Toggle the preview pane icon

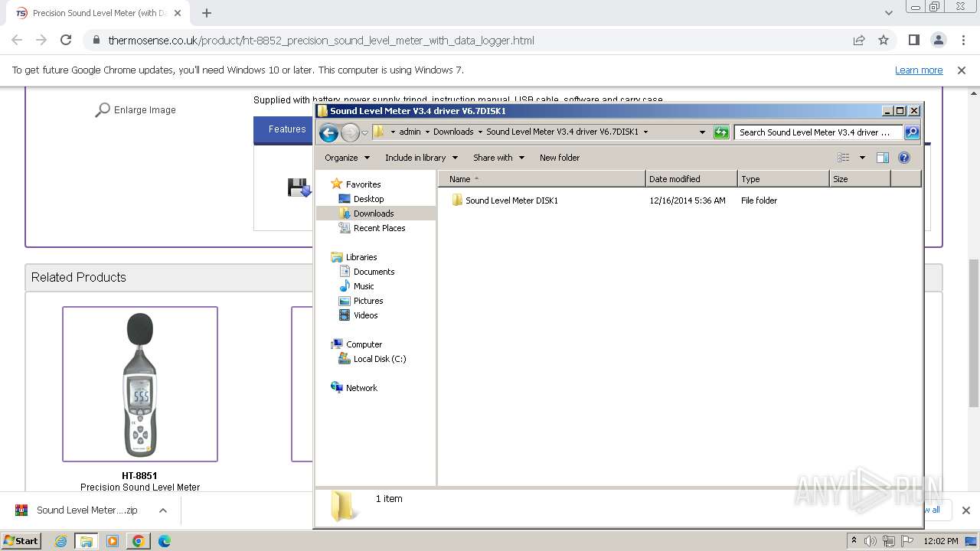coord(882,158)
